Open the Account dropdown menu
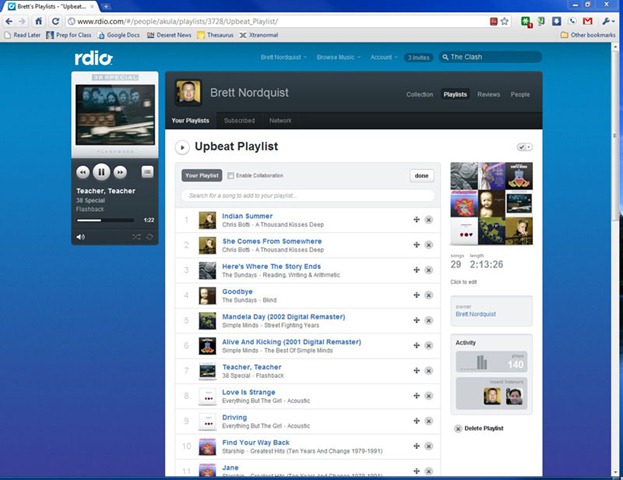The height and width of the screenshot is (480, 623). (384, 57)
